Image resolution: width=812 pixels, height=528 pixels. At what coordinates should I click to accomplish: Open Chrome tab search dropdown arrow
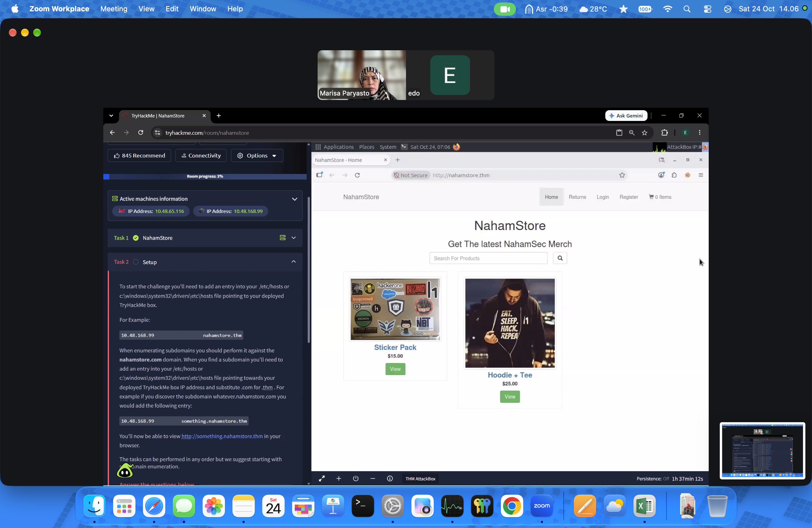click(x=111, y=116)
